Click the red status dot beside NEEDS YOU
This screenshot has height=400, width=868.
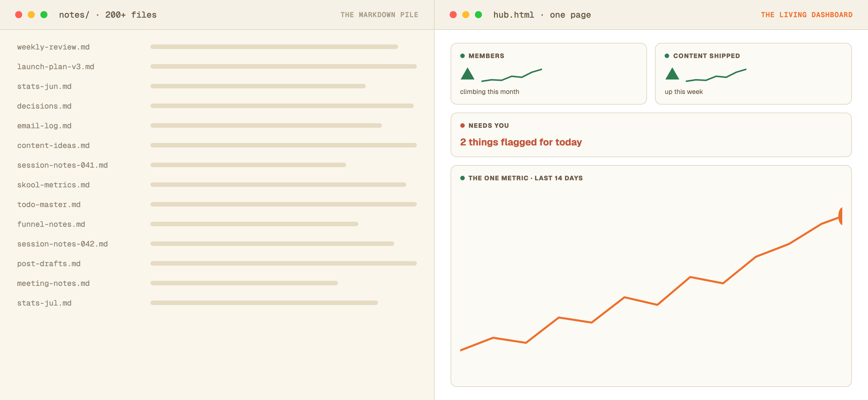coord(463,126)
